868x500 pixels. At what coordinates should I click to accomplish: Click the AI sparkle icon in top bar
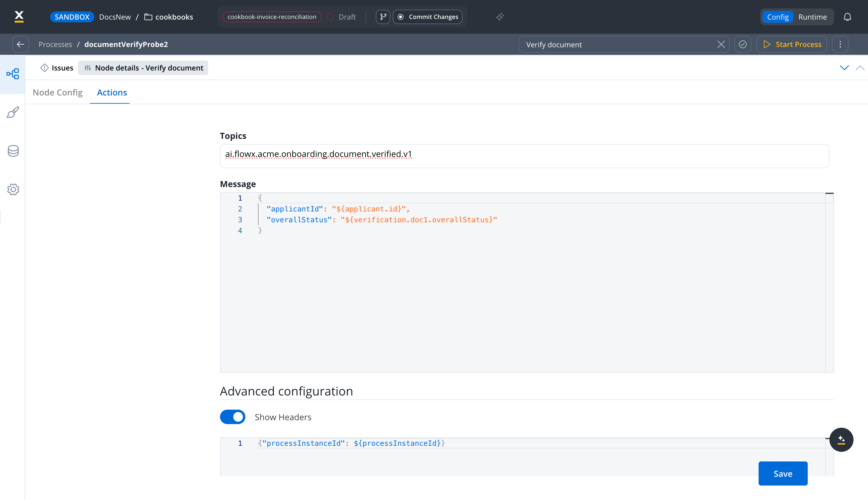500,17
